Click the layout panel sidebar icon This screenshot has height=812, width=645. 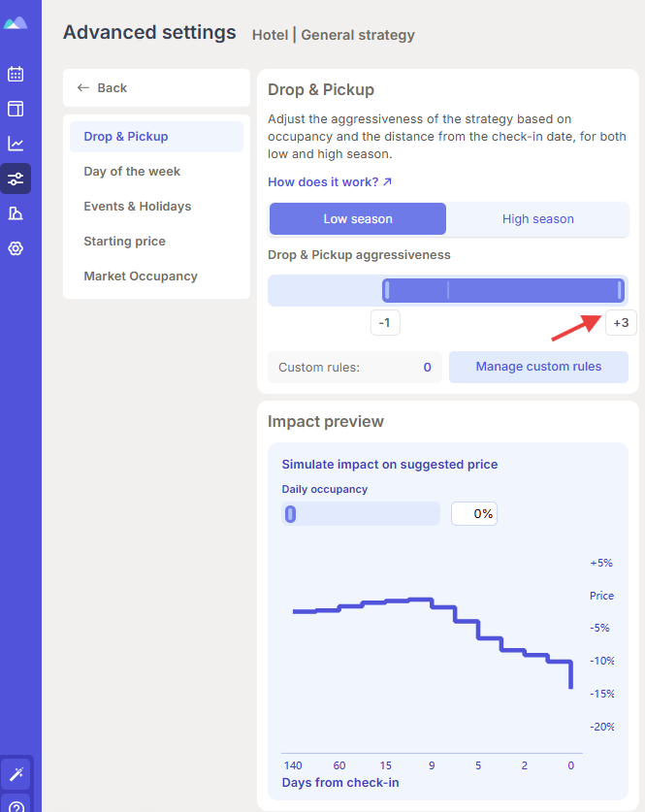16,109
